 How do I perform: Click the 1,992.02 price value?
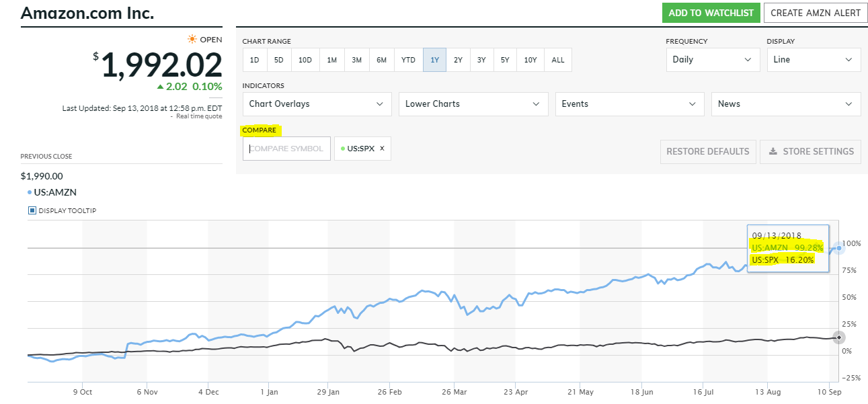162,65
